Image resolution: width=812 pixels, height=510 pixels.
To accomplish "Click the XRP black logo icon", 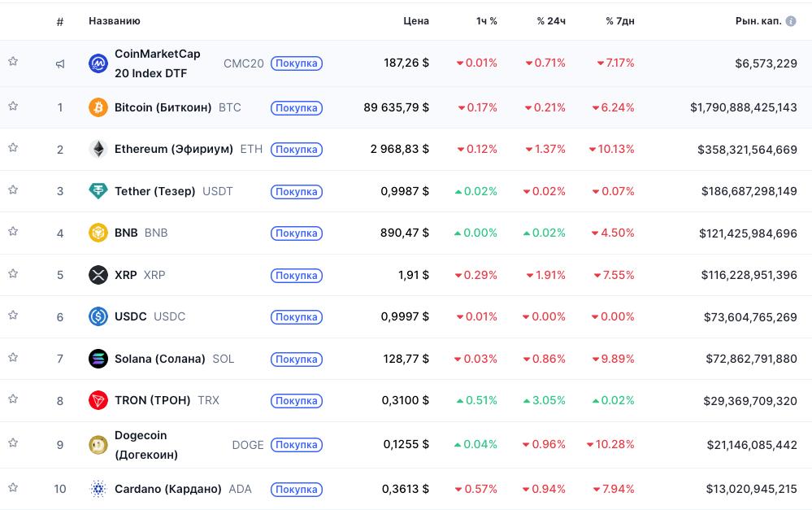I will tap(98, 275).
